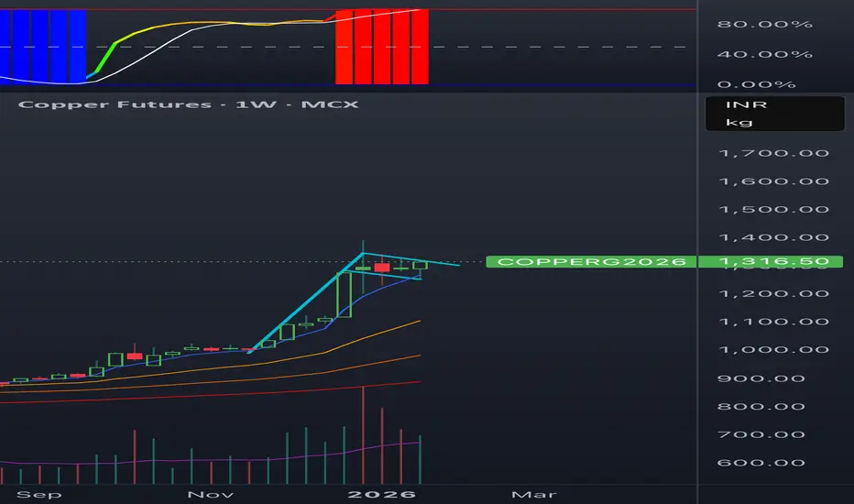
Task: Click the red candle inside the flag pattern
Action: pos(382,268)
